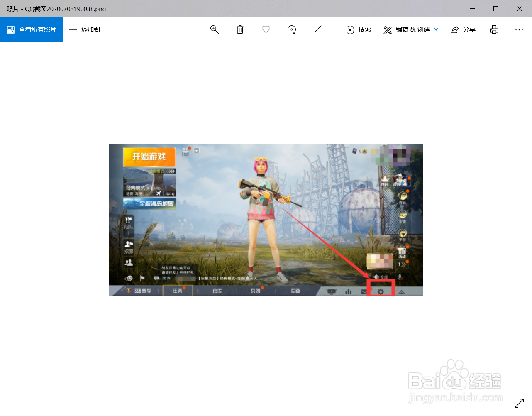The height and width of the screenshot is (416, 532).
Task: Select the 兵团 tab in the game image
Action: click(x=255, y=291)
